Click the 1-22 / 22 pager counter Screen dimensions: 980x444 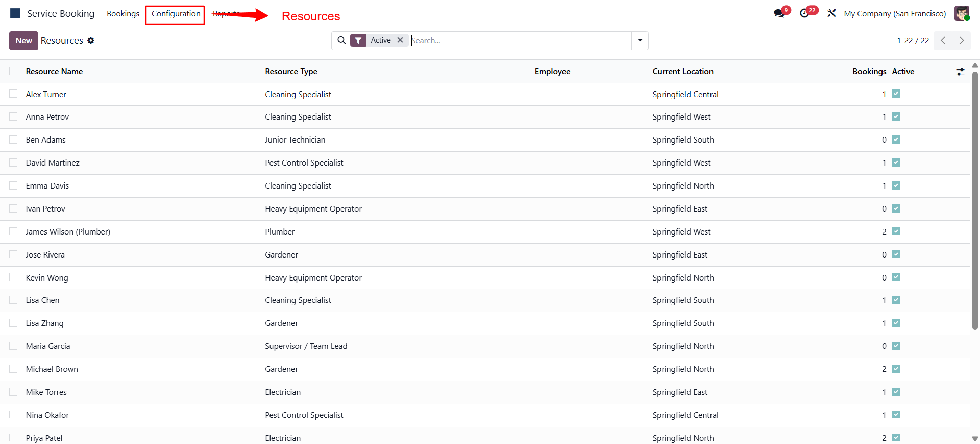913,40
